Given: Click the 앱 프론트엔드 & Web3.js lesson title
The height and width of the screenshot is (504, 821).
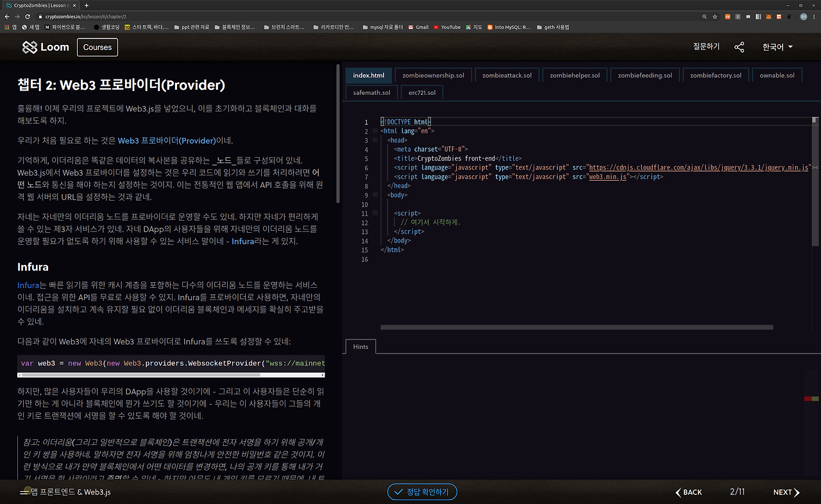Looking at the screenshot, I should tap(71, 492).
